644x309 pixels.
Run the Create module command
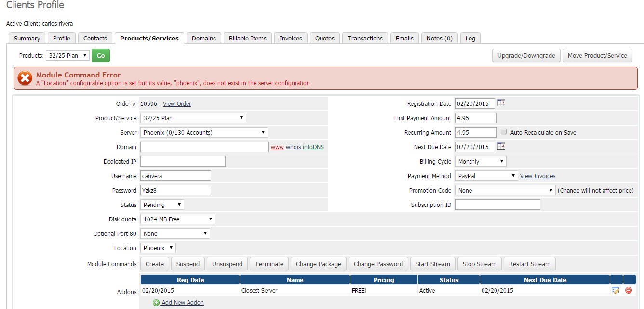155,264
